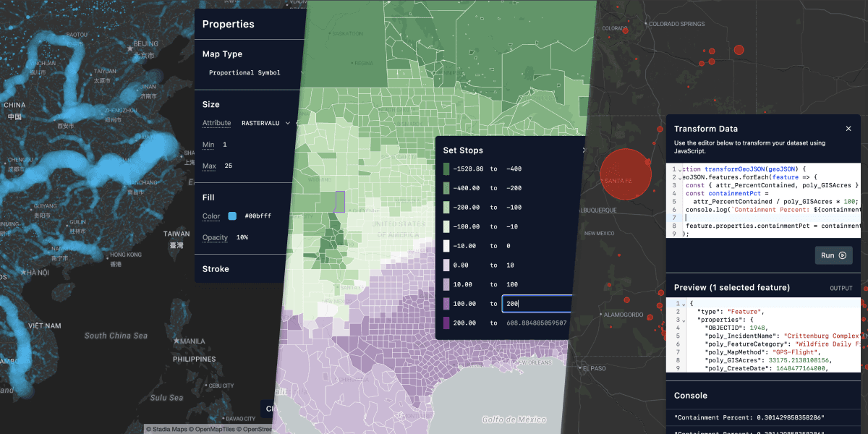The height and width of the screenshot is (434, 868).
Task: Place cursor on empty line 7 of code editor
Action: pyautogui.click(x=773, y=218)
